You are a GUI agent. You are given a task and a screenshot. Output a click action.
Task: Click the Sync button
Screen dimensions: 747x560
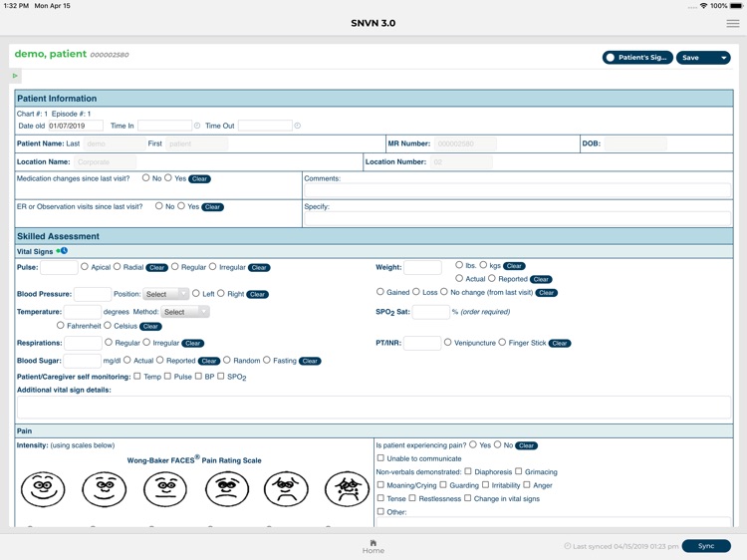(706, 546)
